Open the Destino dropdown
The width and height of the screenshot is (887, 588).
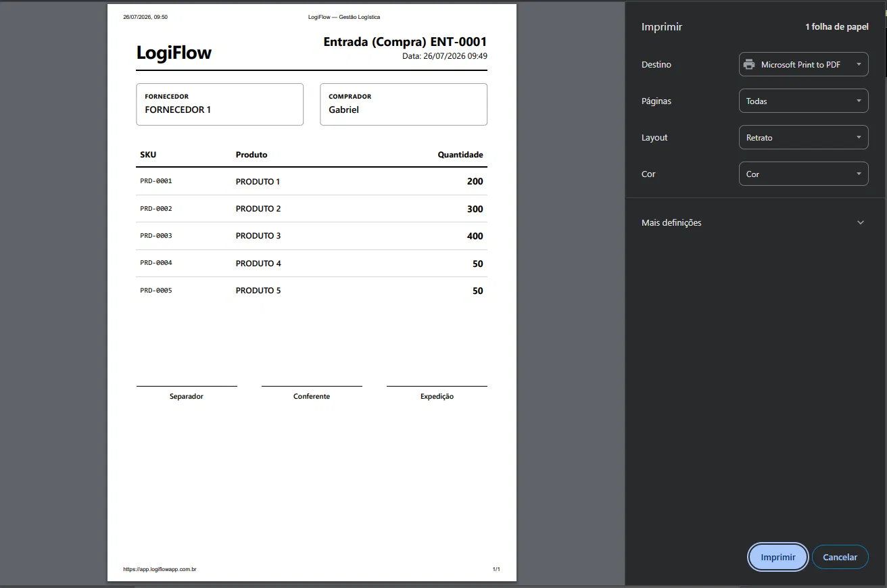(x=803, y=64)
